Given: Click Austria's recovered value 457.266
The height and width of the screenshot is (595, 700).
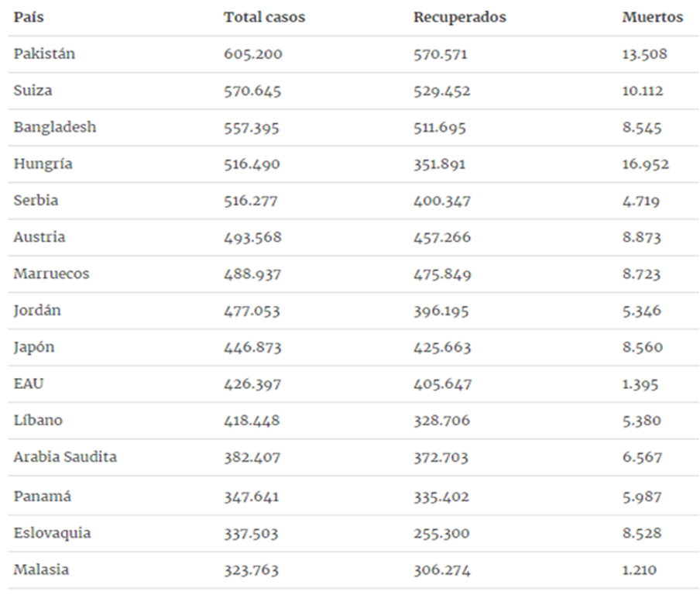Looking at the screenshot, I should (442, 237).
